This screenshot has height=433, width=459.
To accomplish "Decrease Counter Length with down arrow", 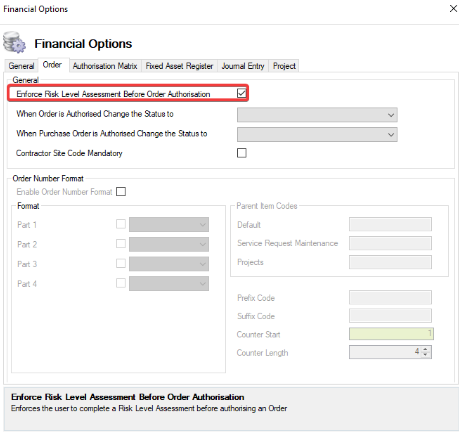I will click(425, 355).
